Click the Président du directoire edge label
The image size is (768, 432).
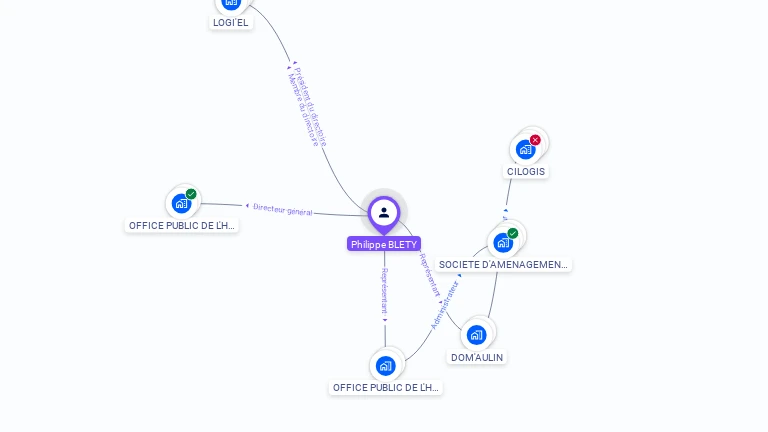tap(311, 106)
